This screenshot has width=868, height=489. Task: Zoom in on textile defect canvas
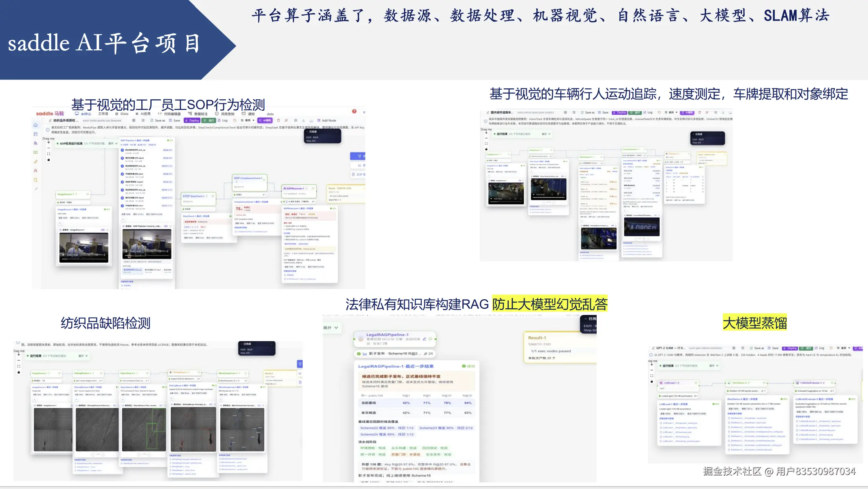tap(19, 354)
